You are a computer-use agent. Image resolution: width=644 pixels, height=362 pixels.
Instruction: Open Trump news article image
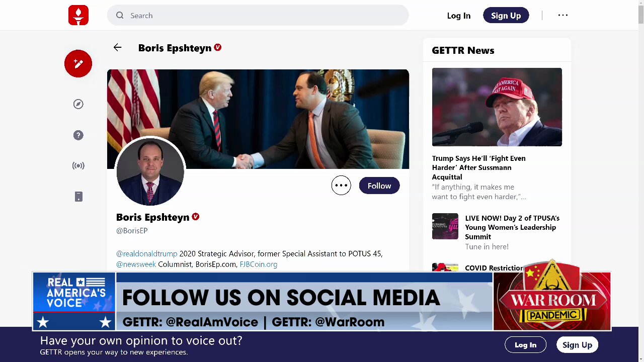tap(497, 107)
